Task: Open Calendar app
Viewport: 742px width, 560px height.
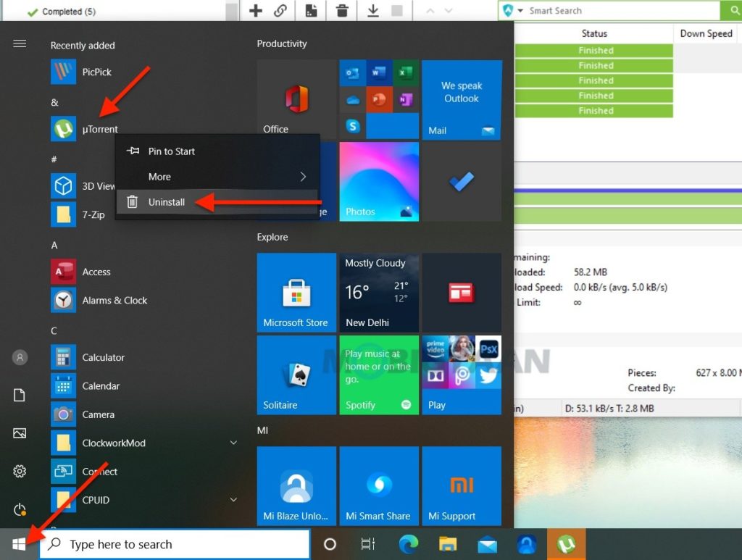Action: 86,386
